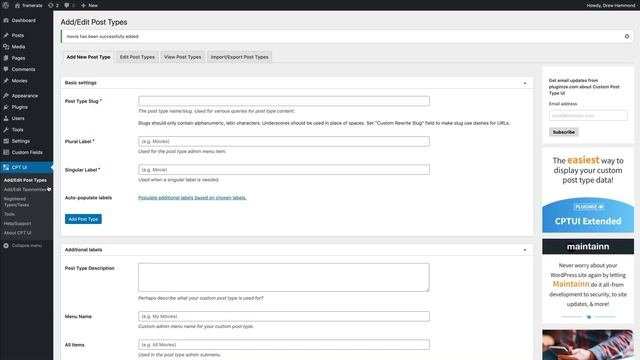Collapse the Additional labels panel
The height and width of the screenshot is (360, 640).
pyautogui.click(x=525, y=250)
